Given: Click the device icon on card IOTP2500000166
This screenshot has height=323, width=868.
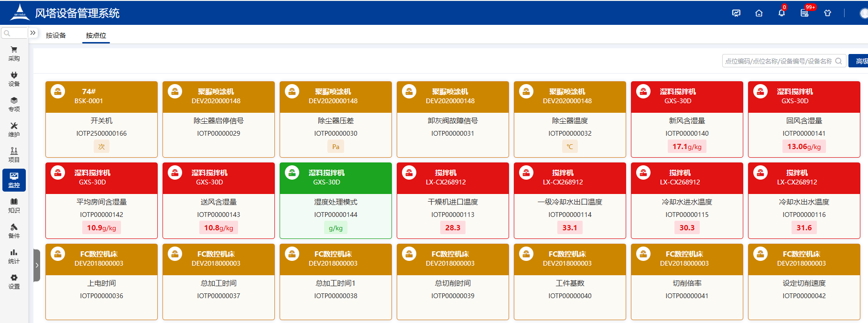Looking at the screenshot, I should 58,91.
